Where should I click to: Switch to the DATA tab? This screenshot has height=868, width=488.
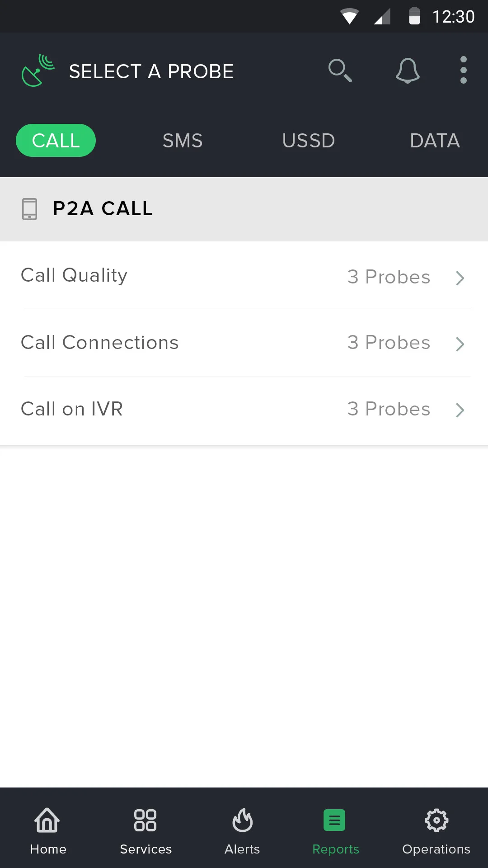click(x=435, y=141)
